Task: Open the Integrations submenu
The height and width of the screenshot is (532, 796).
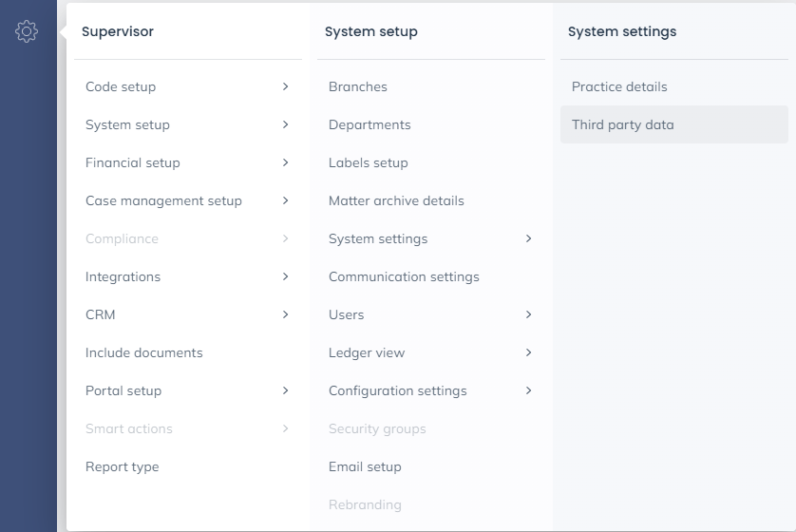Action: [187, 276]
